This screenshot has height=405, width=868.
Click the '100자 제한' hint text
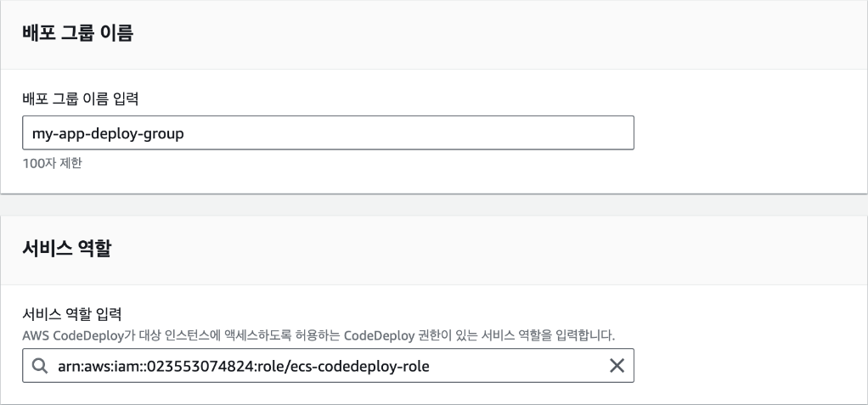[x=52, y=163]
